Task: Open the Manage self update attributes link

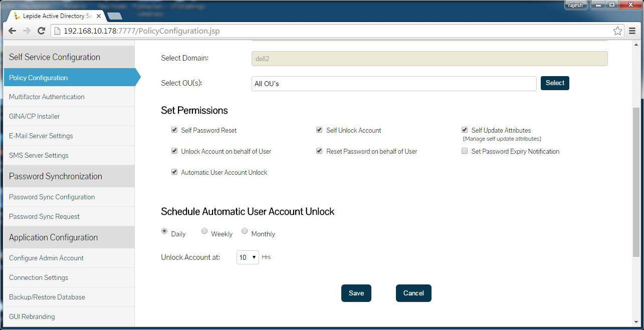Action: point(502,139)
